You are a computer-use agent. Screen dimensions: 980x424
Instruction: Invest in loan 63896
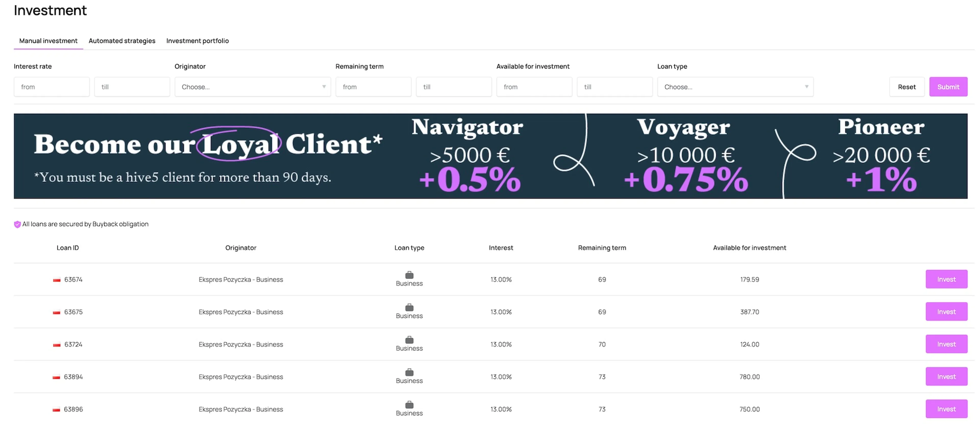(x=946, y=409)
